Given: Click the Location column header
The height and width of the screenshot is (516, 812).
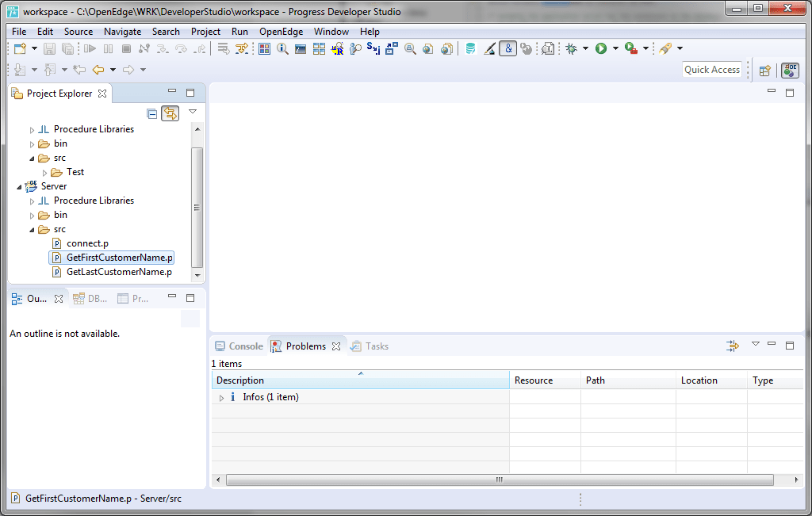Looking at the screenshot, I should pos(711,380).
